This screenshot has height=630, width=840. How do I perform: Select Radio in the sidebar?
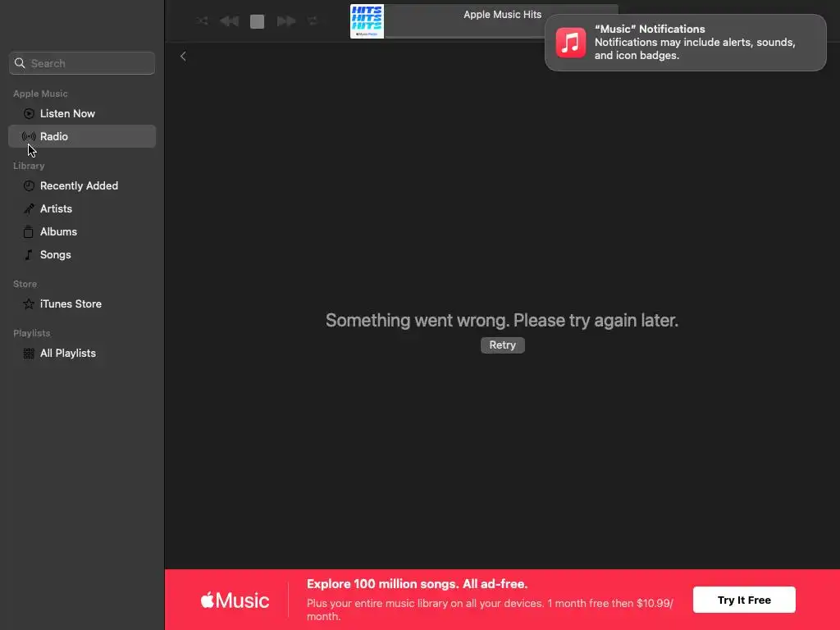tap(82, 136)
